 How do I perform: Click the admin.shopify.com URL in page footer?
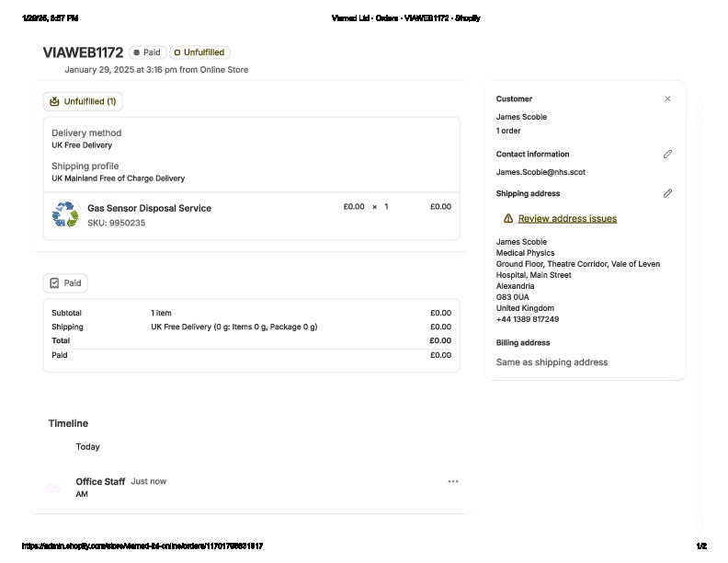(142, 546)
